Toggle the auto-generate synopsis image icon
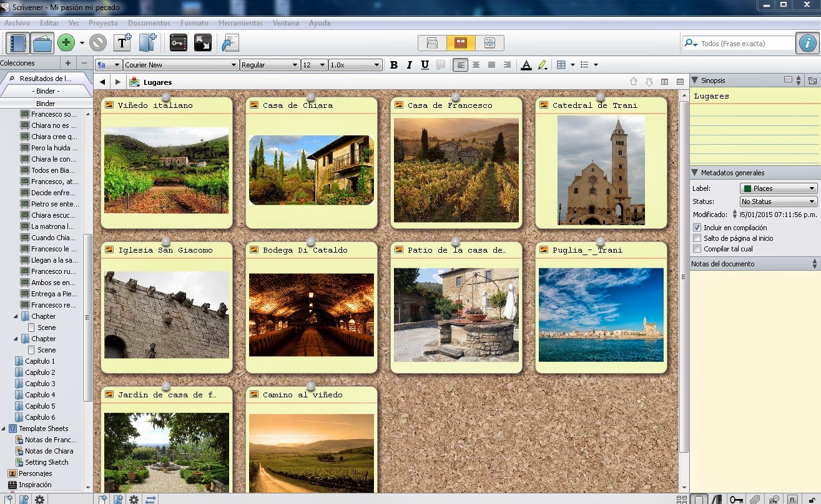Screen dimensions: 821x504 (x=812, y=80)
